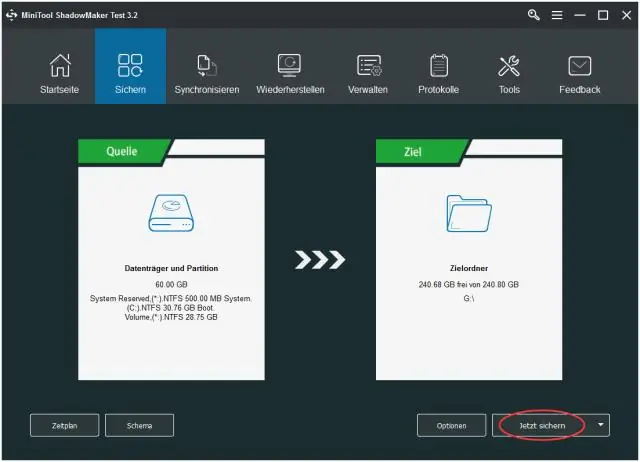The height and width of the screenshot is (462, 640).
Task: Open the Wiederherstellen restore icon
Action: click(x=289, y=65)
